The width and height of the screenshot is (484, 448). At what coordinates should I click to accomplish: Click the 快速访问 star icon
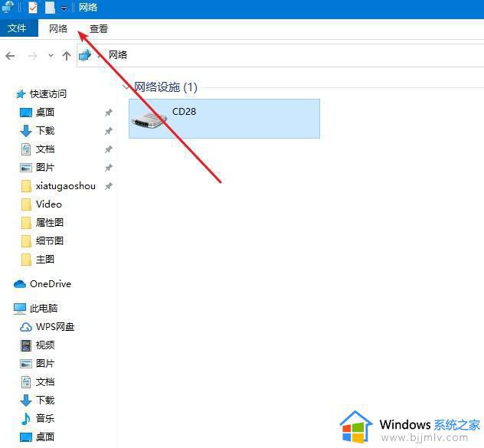(21, 94)
